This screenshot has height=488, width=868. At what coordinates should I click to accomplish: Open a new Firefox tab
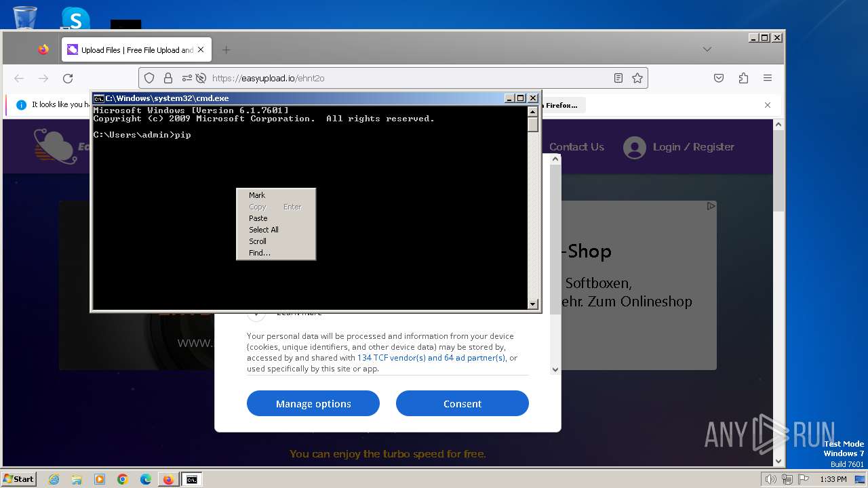[x=226, y=49]
